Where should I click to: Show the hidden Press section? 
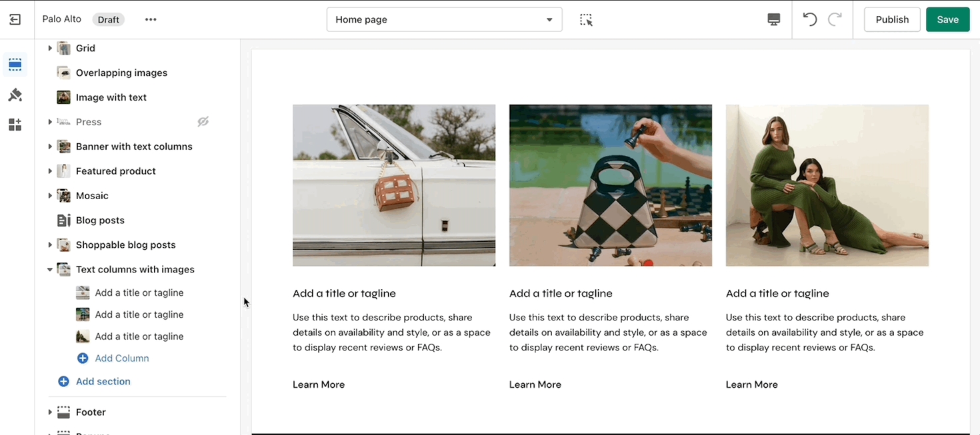tap(203, 122)
